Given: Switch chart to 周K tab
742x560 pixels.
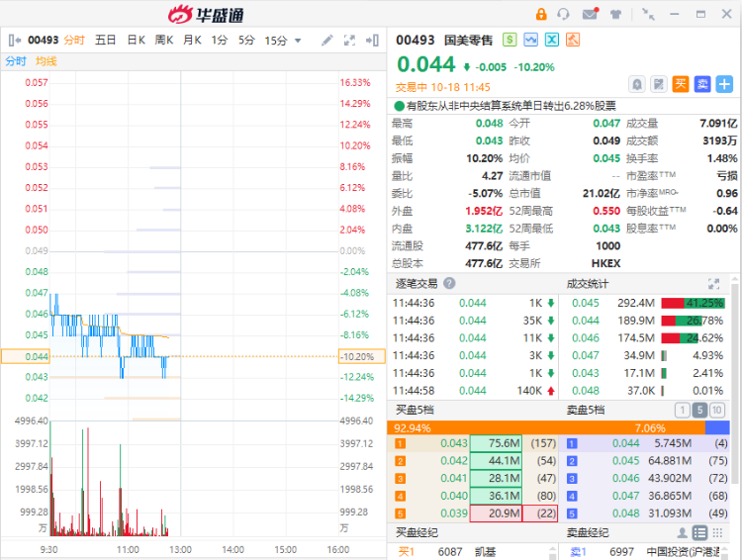Looking at the screenshot, I should [163, 41].
